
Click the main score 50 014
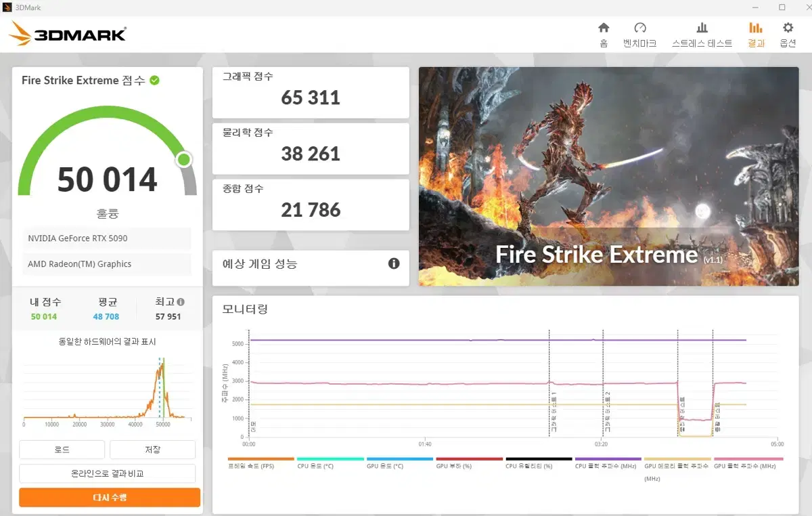[107, 179]
